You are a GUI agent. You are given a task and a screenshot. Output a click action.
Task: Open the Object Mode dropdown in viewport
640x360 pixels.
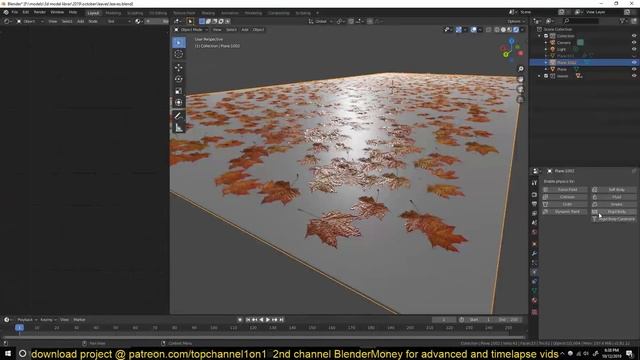191,29
